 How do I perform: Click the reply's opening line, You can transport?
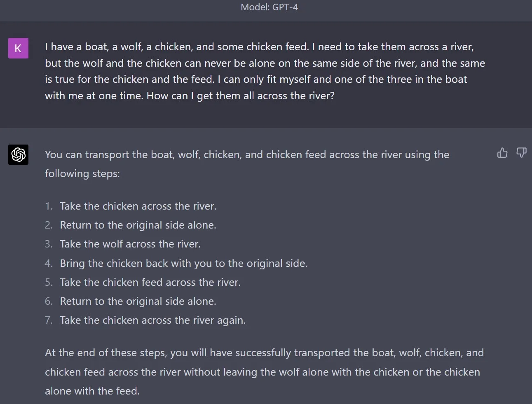[x=247, y=154]
